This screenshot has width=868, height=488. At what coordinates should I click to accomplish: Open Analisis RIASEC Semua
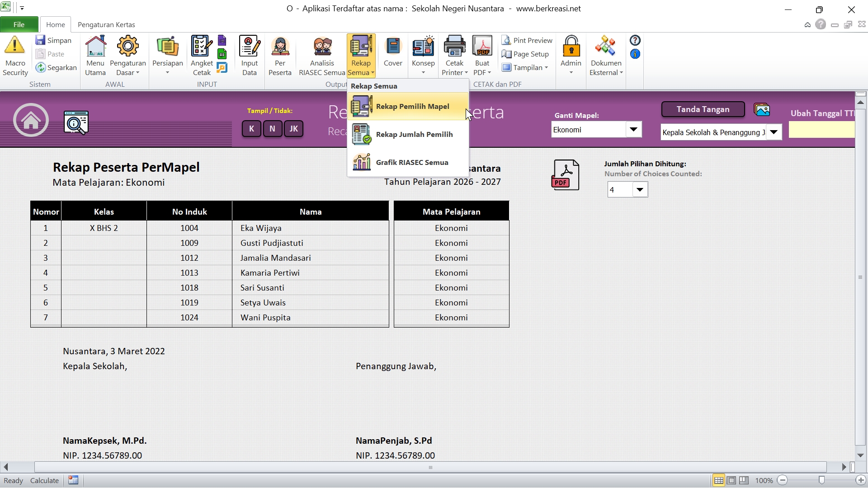point(322,46)
